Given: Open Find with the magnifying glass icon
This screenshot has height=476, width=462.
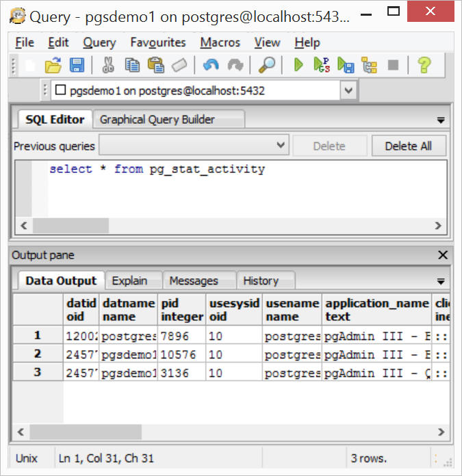Looking at the screenshot, I should click(267, 65).
